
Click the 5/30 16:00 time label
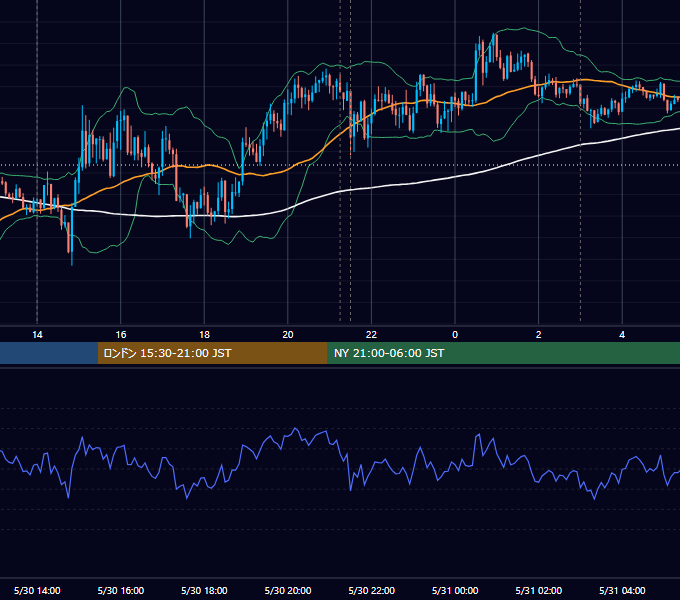[x=121, y=590]
